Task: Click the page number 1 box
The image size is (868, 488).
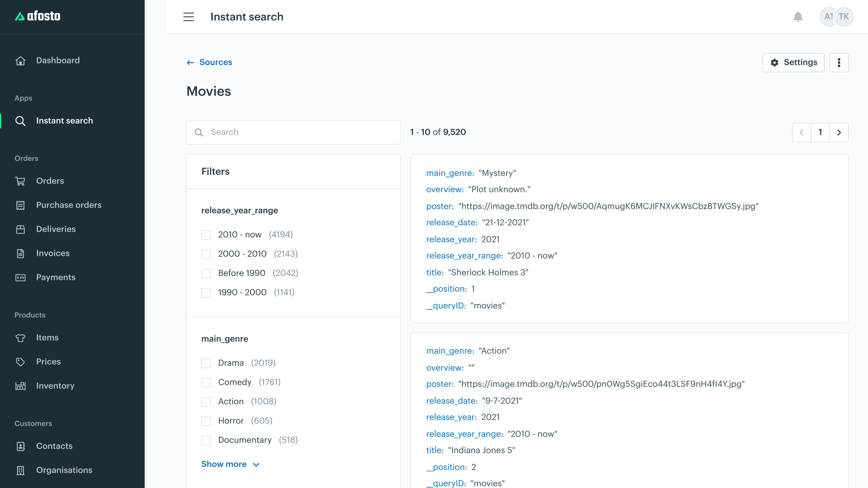Action: 820,133
